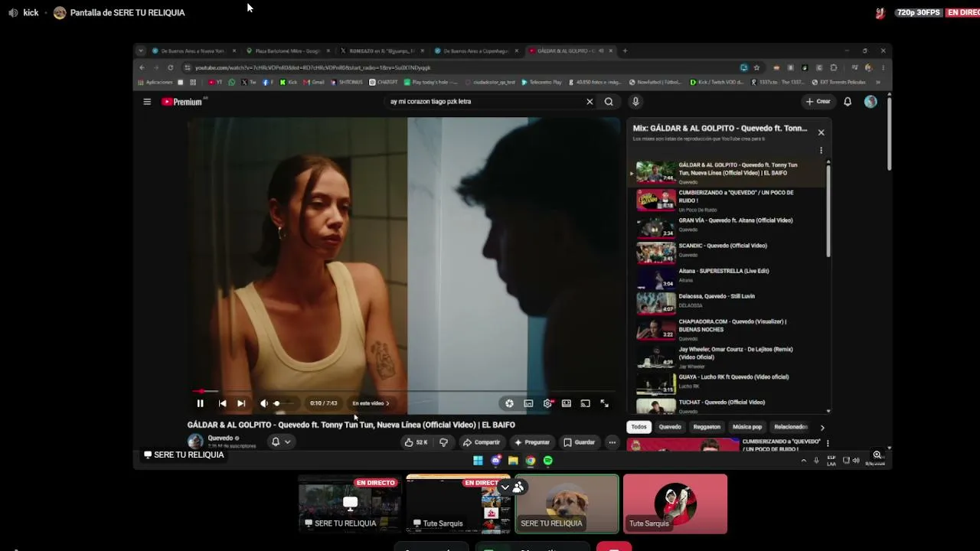Clear the YouTube search query
Viewport: 980px width, 551px height.
point(590,102)
